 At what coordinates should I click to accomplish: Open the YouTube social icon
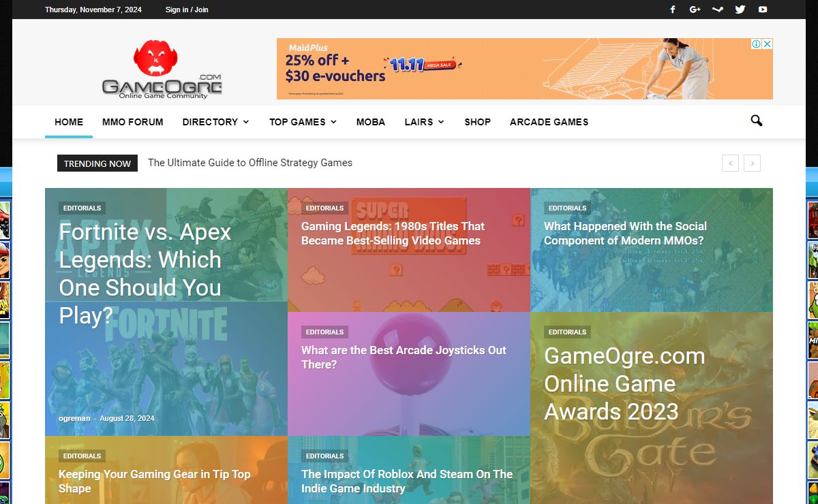(763, 10)
